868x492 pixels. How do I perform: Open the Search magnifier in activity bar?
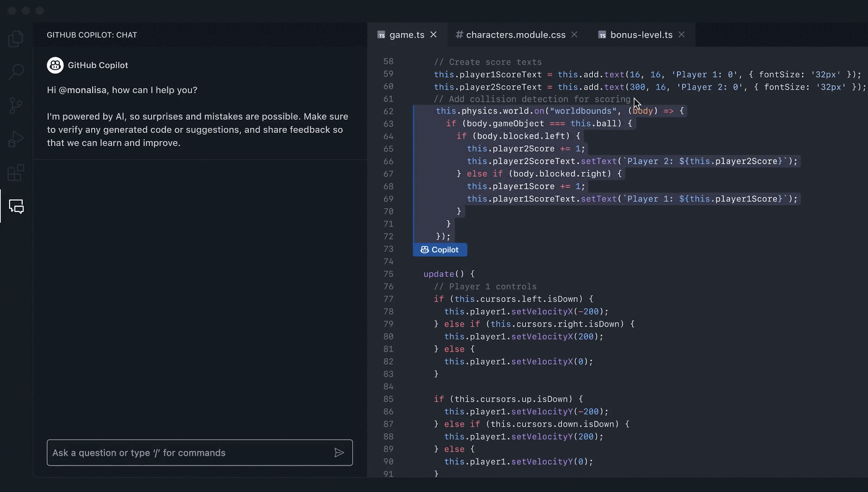coord(16,72)
